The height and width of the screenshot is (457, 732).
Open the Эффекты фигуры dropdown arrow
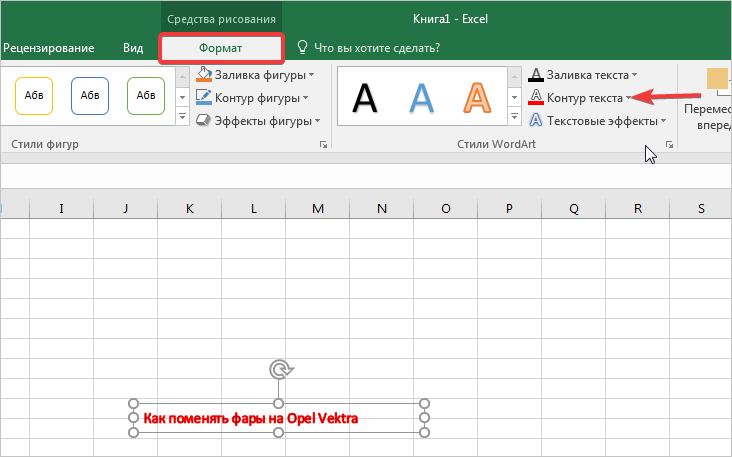(x=317, y=120)
